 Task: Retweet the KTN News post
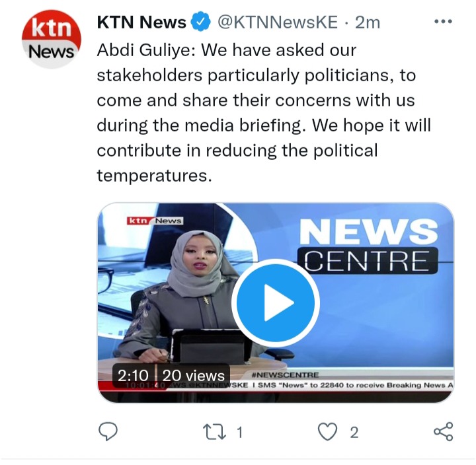[x=215, y=432]
